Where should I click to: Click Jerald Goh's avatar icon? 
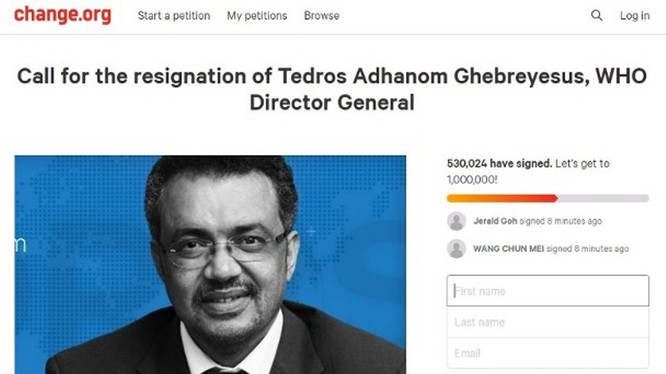(x=457, y=221)
